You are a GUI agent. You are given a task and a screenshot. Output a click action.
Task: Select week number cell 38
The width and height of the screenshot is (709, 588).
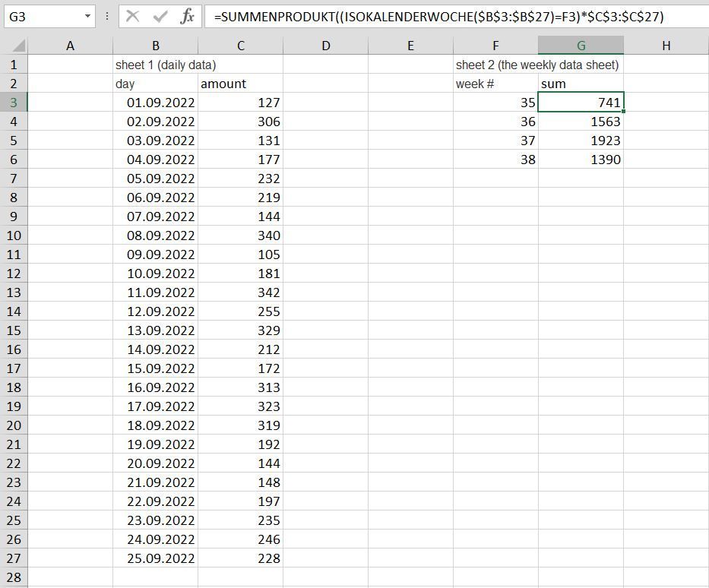tap(495, 160)
